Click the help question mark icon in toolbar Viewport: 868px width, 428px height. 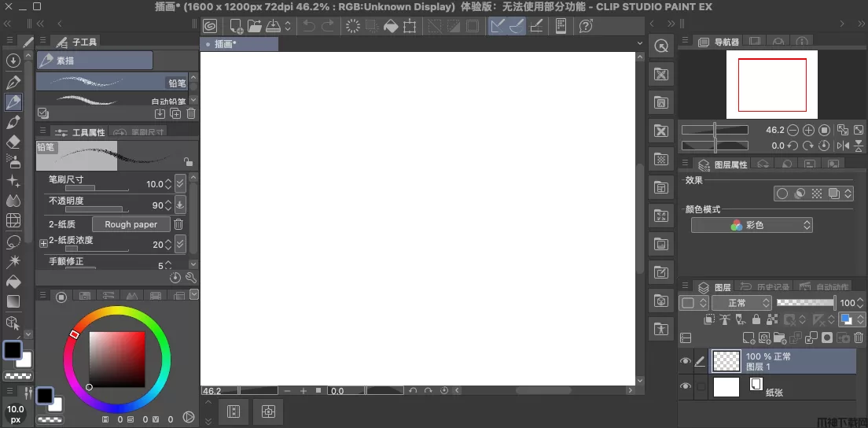pyautogui.click(x=586, y=26)
